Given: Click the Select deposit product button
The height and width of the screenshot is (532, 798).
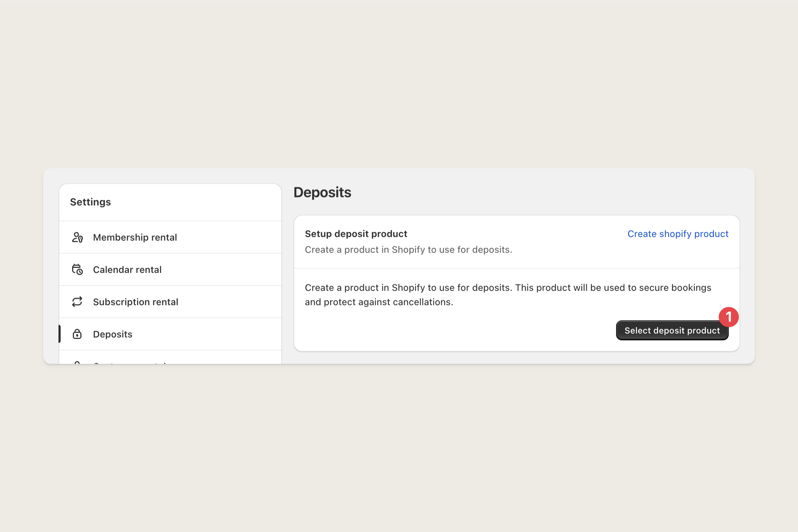Looking at the screenshot, I should pos(672,330).
